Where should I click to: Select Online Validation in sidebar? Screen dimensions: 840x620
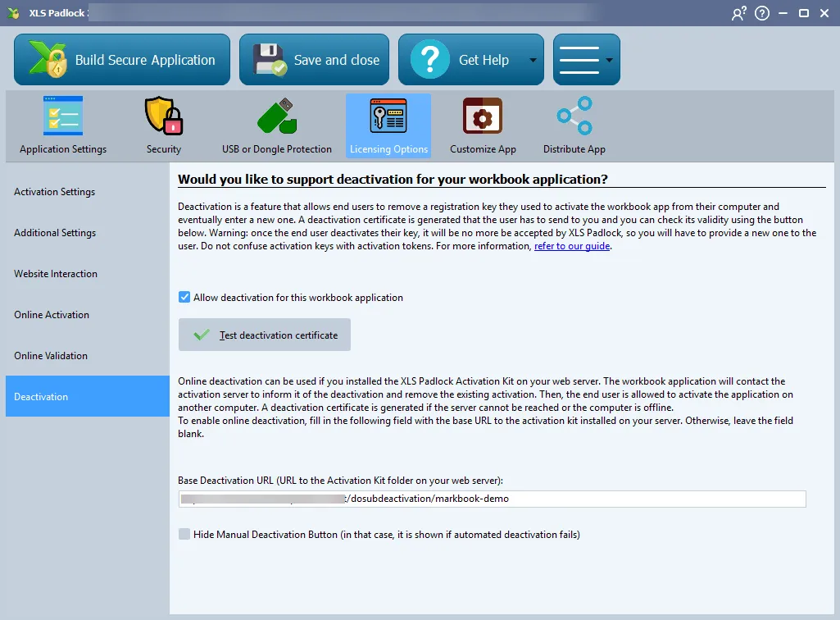[x=88, y=356]
